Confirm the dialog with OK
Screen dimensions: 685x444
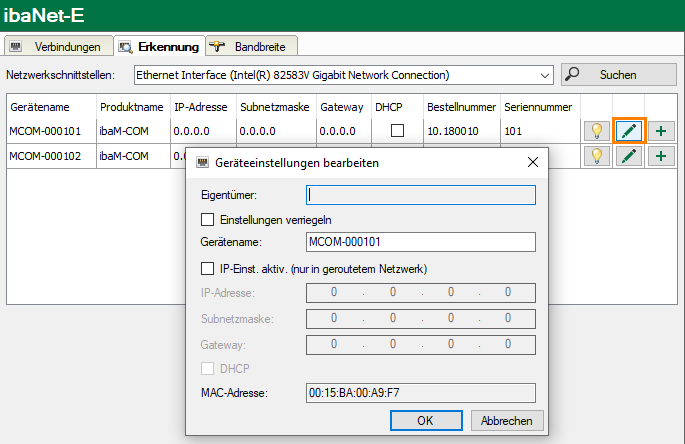[425, 420]
